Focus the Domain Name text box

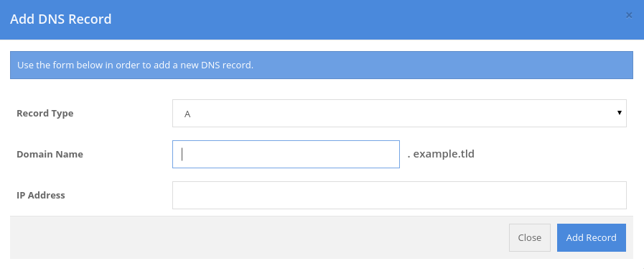[286, 154]
